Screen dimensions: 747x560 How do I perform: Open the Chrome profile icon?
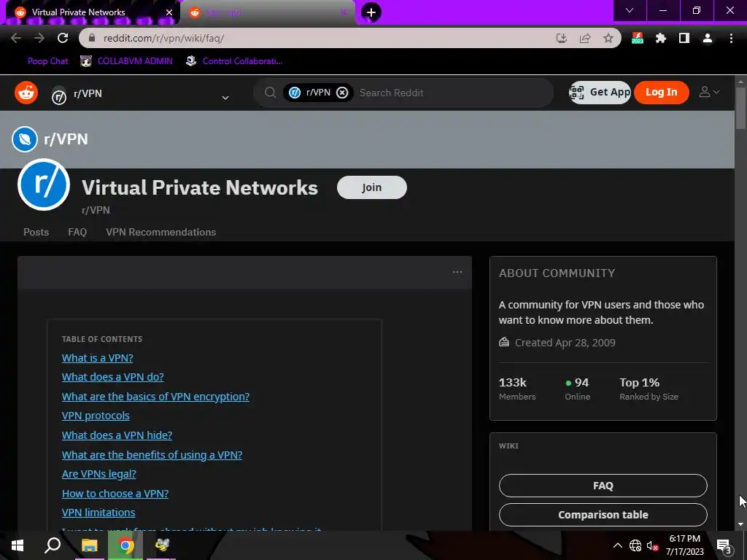(x=708, y=38)
